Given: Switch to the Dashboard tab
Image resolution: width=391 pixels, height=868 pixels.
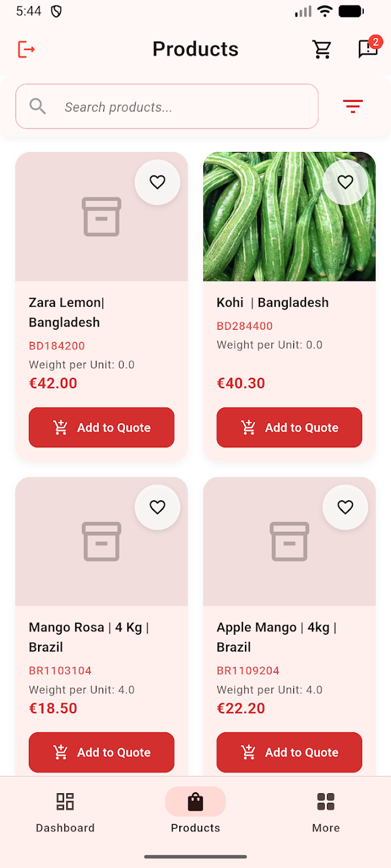Looking at the screenshot, I should pos(65,811).
